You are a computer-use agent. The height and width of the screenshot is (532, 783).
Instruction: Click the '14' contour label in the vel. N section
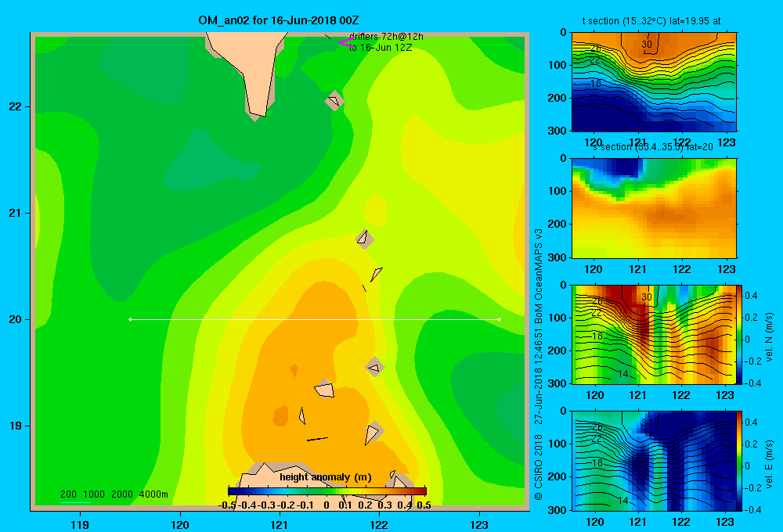(622, 374)
